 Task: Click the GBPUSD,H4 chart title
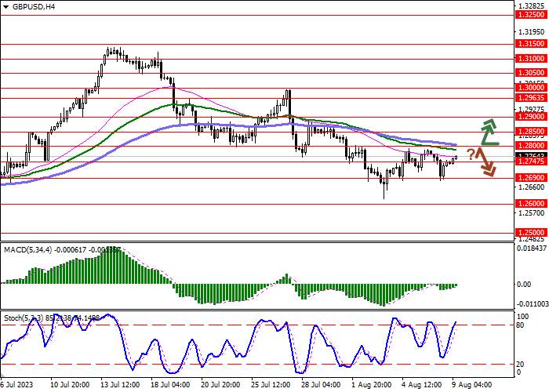pos(34,6)
